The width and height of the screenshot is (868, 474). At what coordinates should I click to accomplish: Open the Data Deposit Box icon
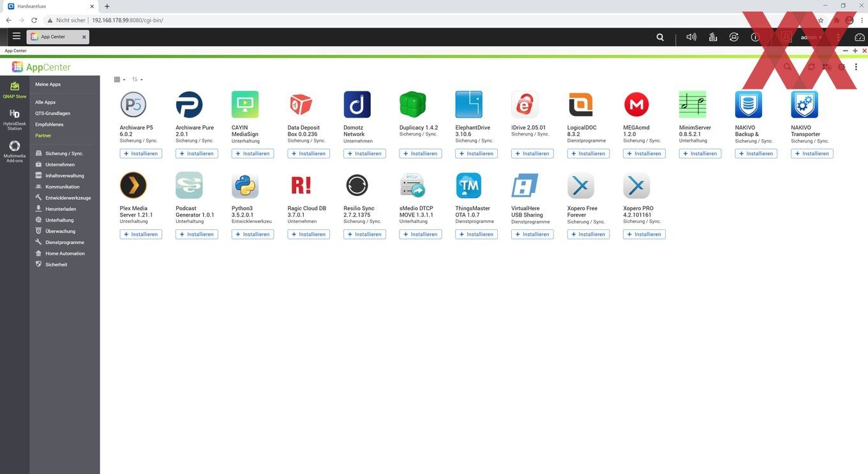pos(301,105)
